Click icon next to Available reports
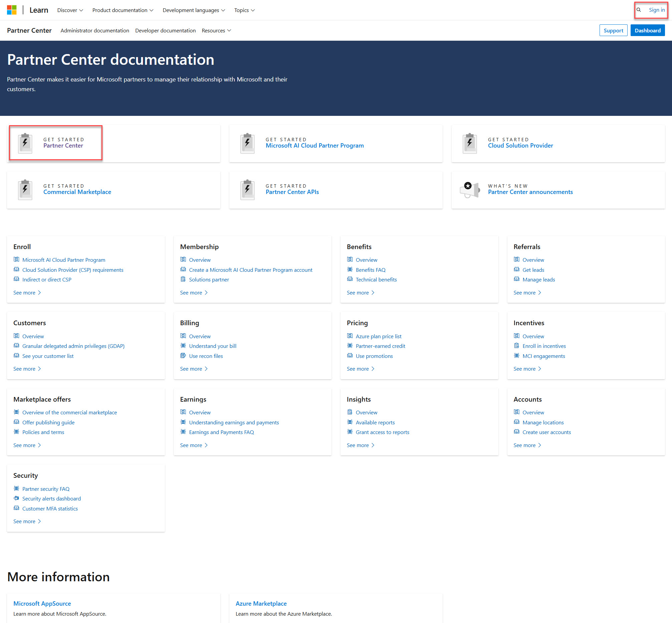 coord(350,422)
